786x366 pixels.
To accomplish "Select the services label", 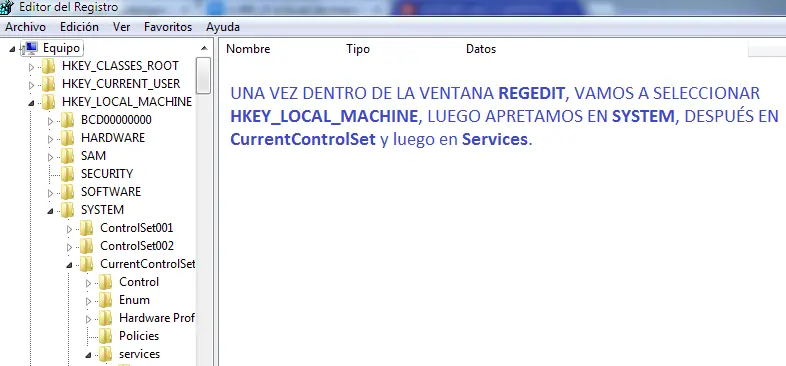I will [x=139, y=354].
